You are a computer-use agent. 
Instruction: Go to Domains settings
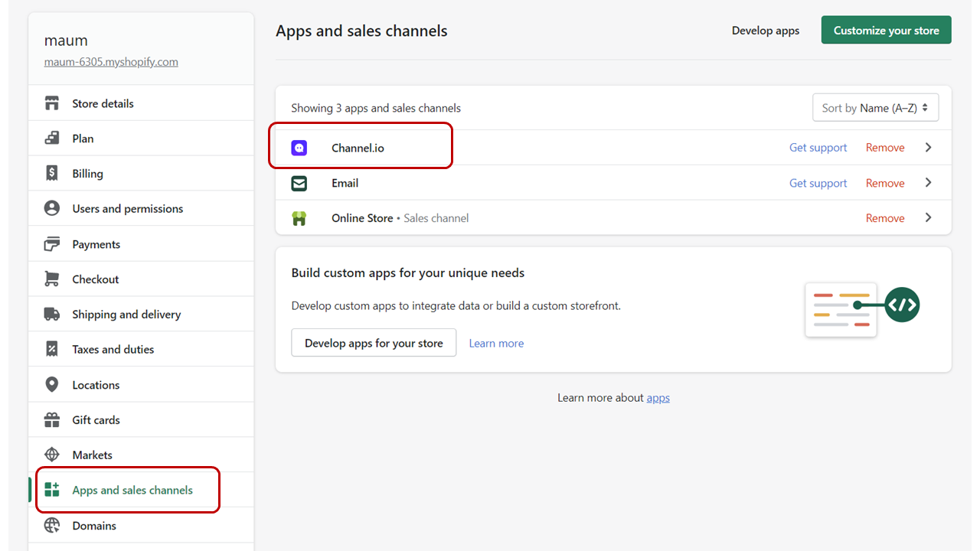click(94, 526)
